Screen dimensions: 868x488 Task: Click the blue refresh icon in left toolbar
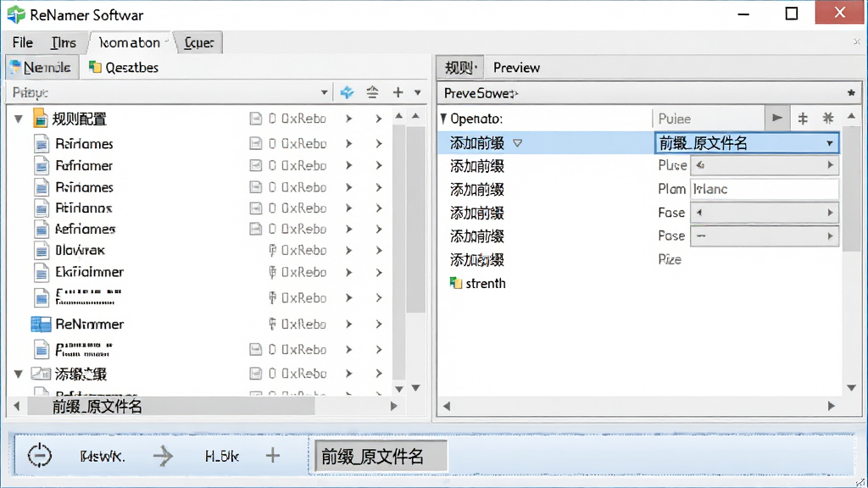tap(347, 92)
